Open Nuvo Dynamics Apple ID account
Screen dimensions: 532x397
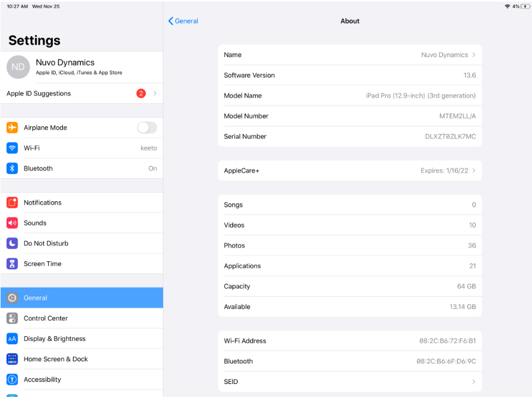(x=82, y=67)
